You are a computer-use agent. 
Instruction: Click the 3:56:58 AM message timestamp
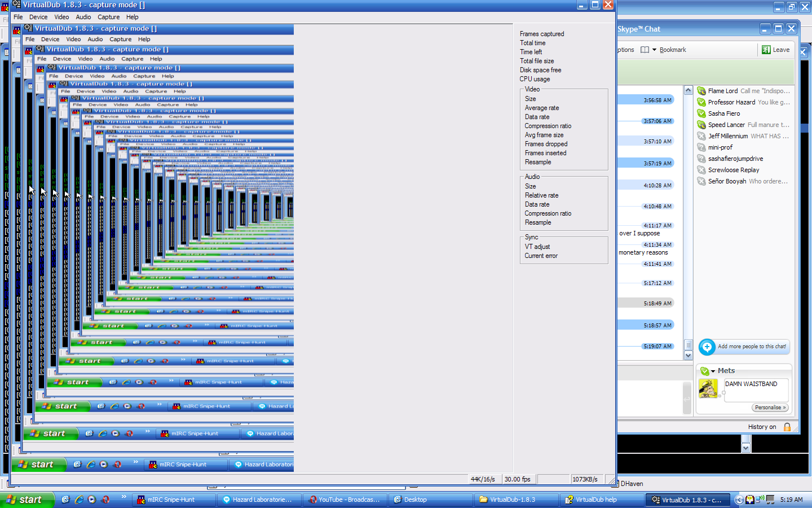click(657, 100)
